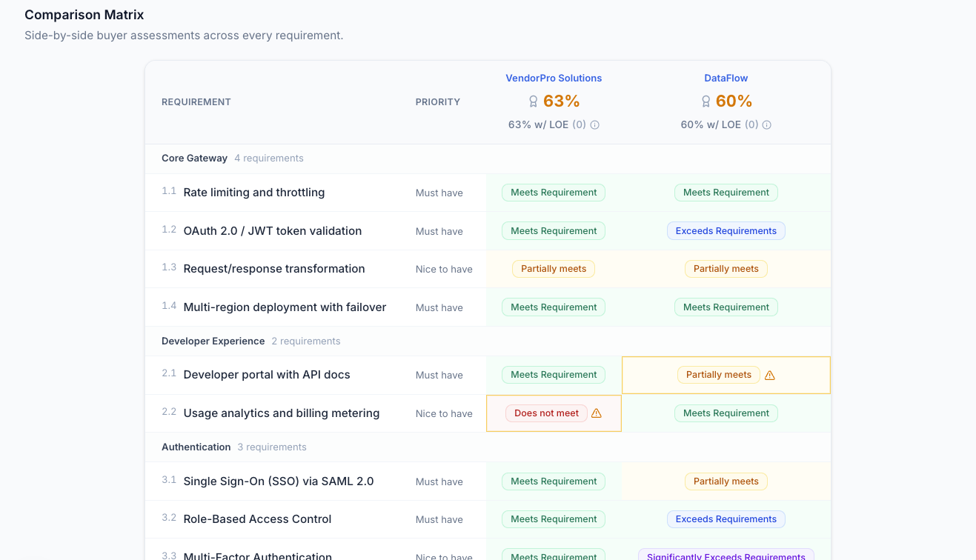Select the Rate limiting and throttling requirement

254,193
